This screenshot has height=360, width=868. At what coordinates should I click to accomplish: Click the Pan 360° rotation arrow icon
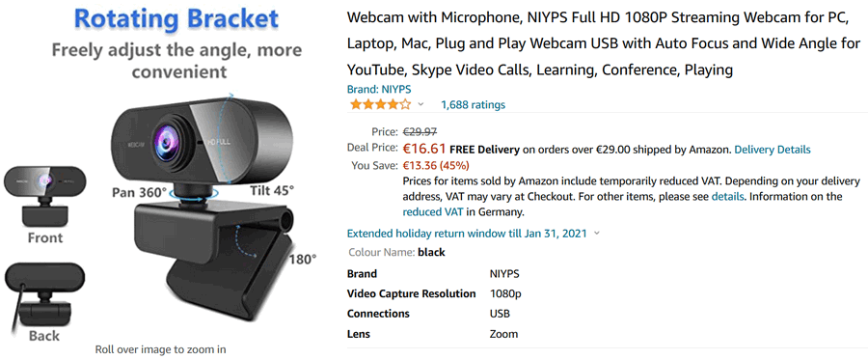194,193
